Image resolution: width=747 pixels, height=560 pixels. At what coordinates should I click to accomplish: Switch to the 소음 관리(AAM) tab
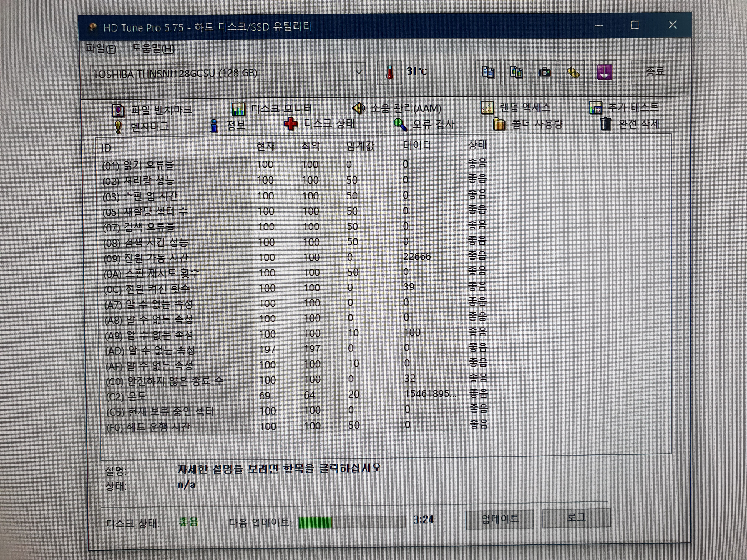point(397,108)
